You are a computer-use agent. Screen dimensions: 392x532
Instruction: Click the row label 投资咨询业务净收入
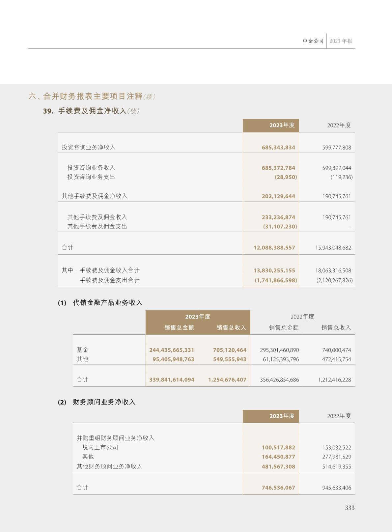pos(89,147)
